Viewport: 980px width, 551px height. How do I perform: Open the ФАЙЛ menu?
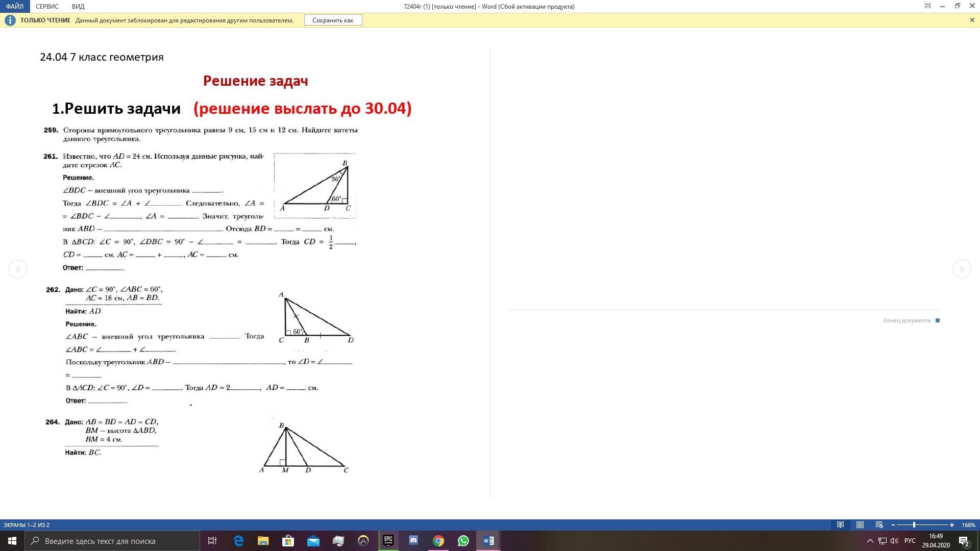coord(15,7)
